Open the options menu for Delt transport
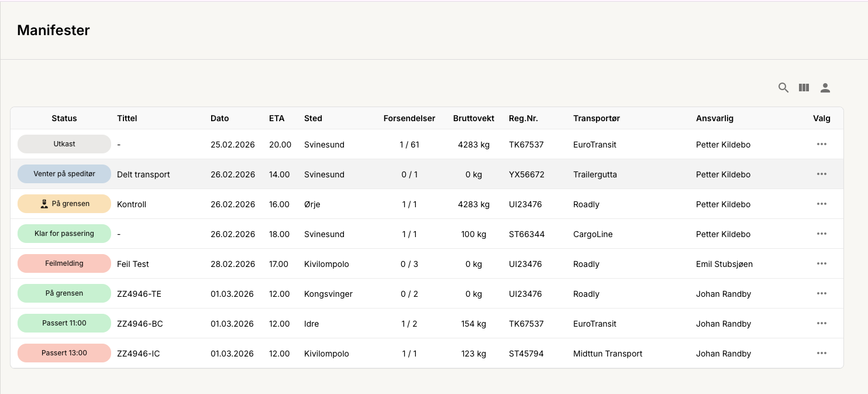This screenshot has height=394, width=868. point(822,174)
